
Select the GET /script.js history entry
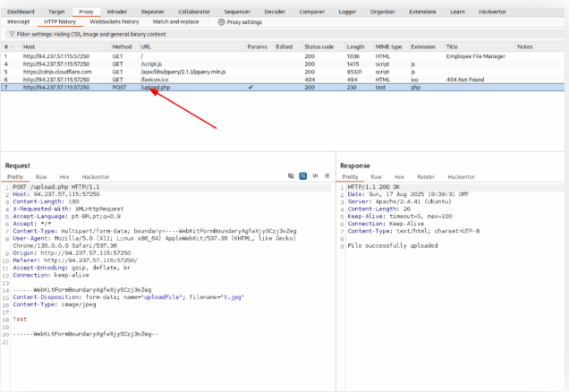click(150, 64)
